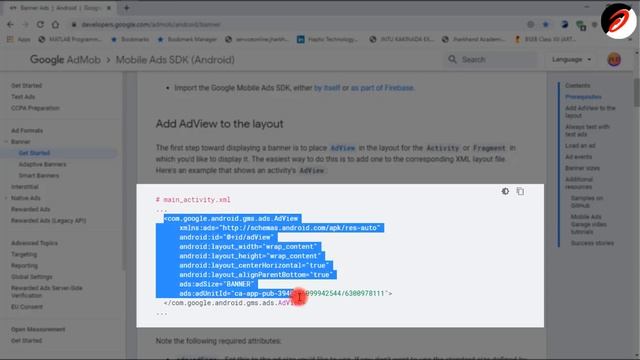Screen dimensions: 640x360
Task: Jump to Add AdView to the layout
Action: point(590,111)
